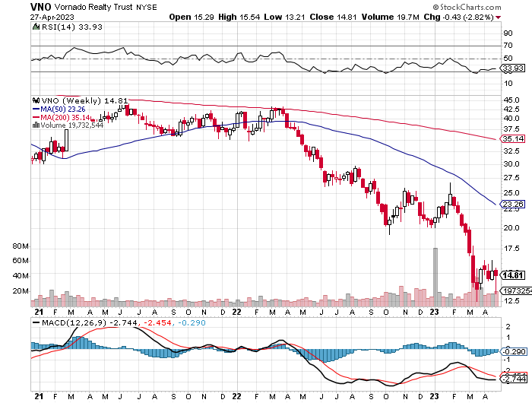532x403 pixels.
Task: Click the 45.0 price axis label
Action: click(x=511, y=100)
